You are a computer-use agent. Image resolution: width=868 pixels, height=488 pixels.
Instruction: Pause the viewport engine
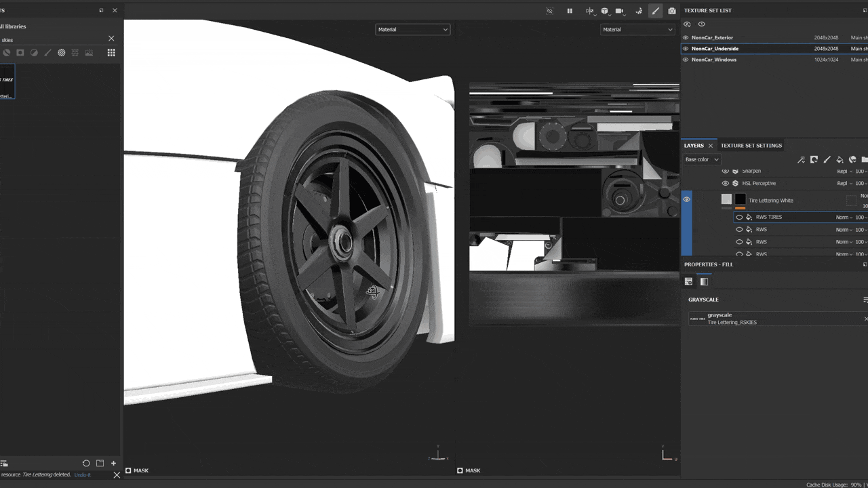coord(570,10)
